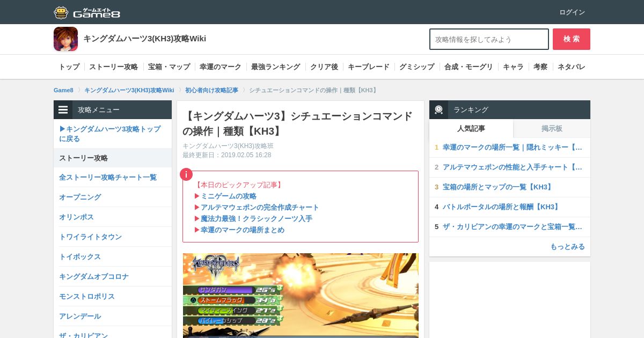Open キングダムオブコロナ sidebar link
This screenshot has width=644, height=338.
[x=94, y=276]
